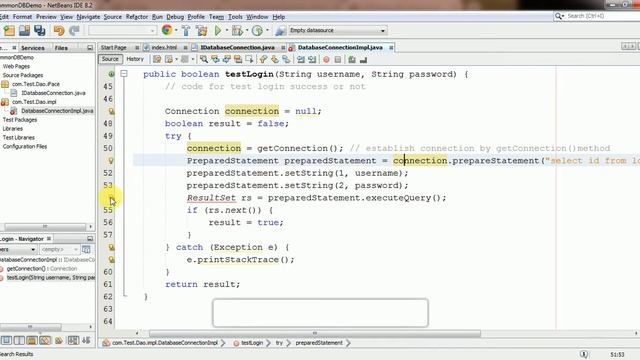Click the Uncomment code icon at toolbar end
Screen dimensions: 640x360
point(363,60)
